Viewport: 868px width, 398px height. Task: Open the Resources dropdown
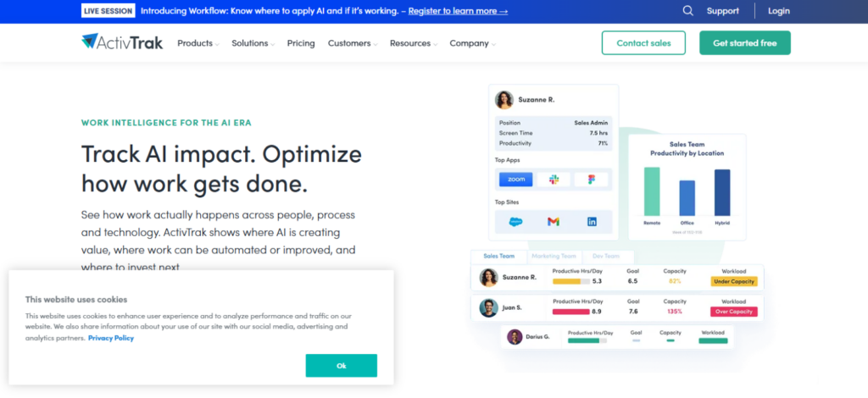click(414, 43)
